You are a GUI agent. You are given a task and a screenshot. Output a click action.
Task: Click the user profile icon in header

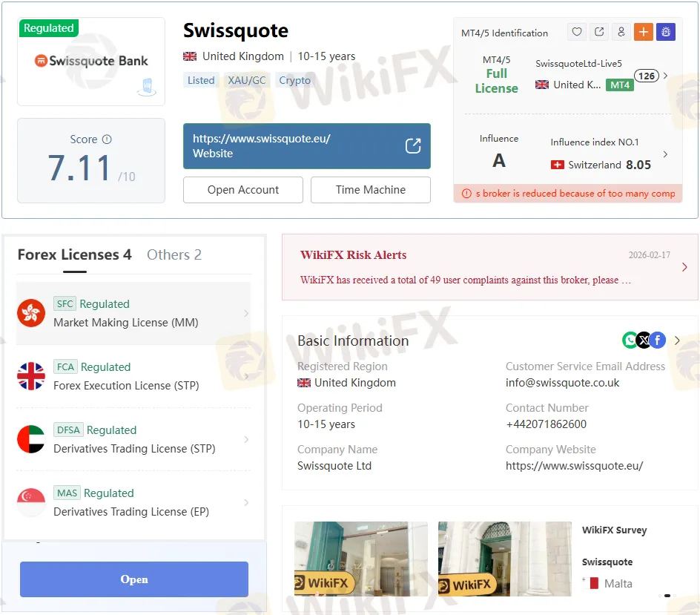(621, 32)
